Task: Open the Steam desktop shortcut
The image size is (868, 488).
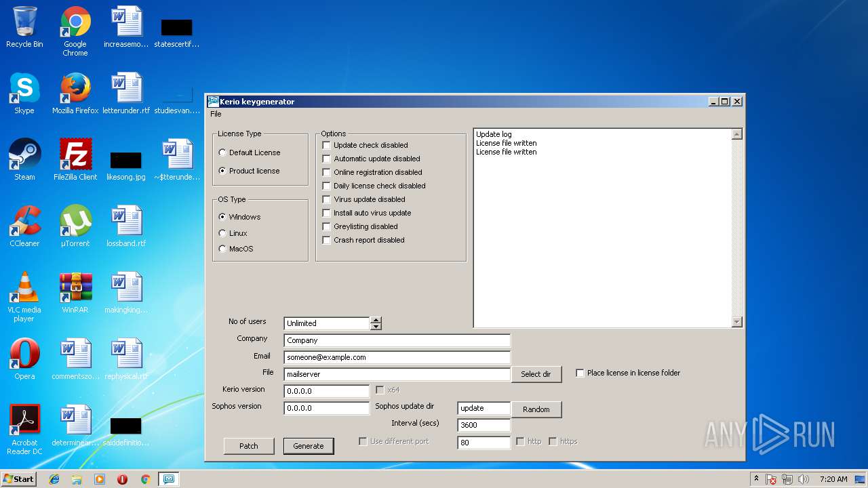Action: click(x=24, y=160)
